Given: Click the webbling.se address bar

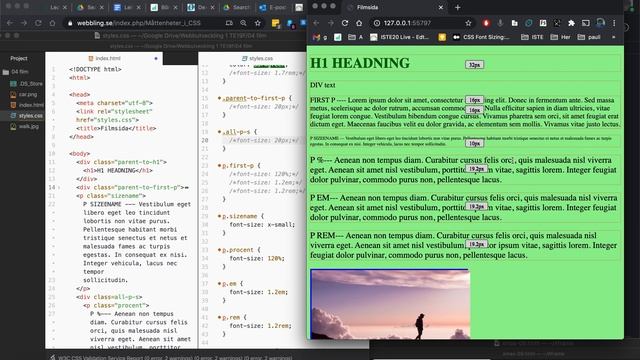Looking at the screenshot, I should 163,23.
